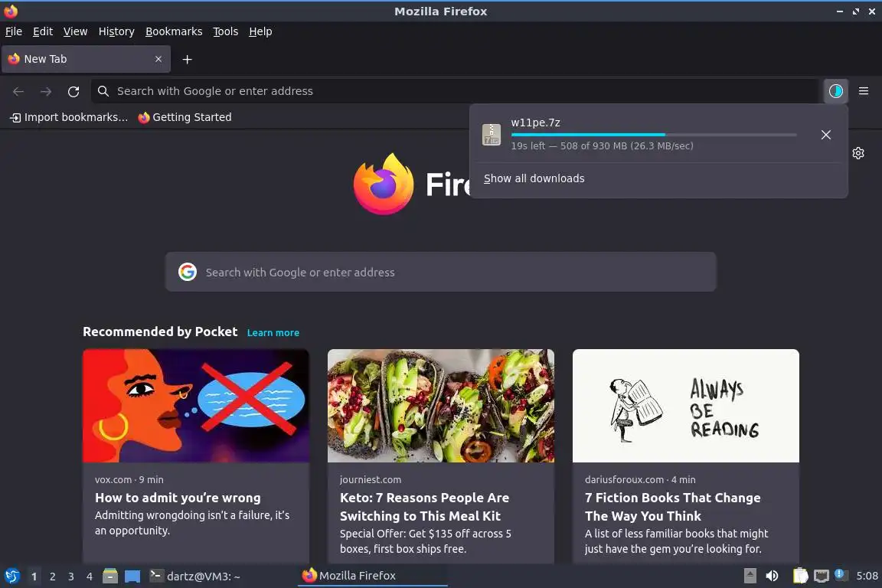Click the address bar input field

[455, 91]
